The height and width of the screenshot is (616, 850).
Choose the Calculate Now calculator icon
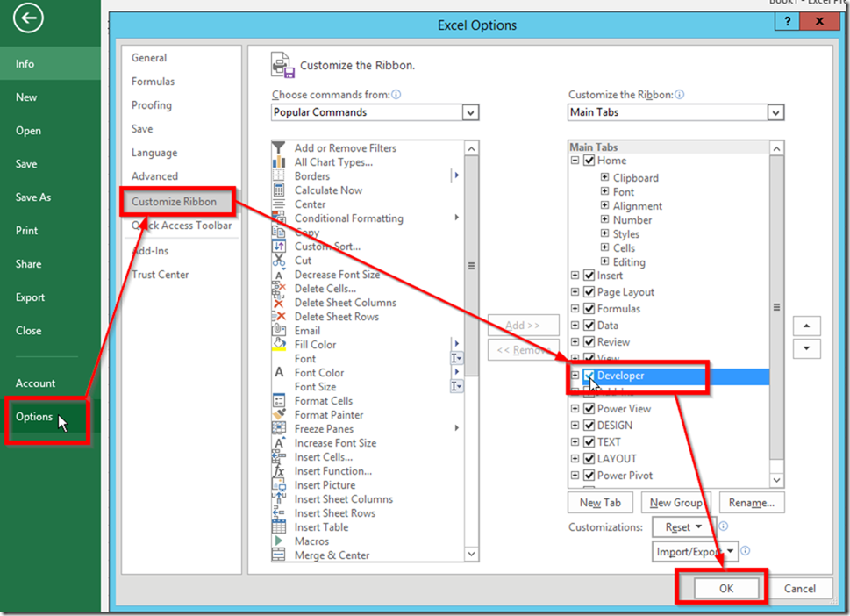[279, 190]
